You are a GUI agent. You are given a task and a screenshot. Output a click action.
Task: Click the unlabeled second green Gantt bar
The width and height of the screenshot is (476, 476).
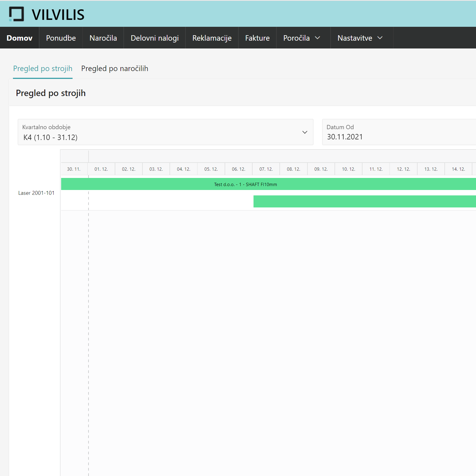(364, 201)
